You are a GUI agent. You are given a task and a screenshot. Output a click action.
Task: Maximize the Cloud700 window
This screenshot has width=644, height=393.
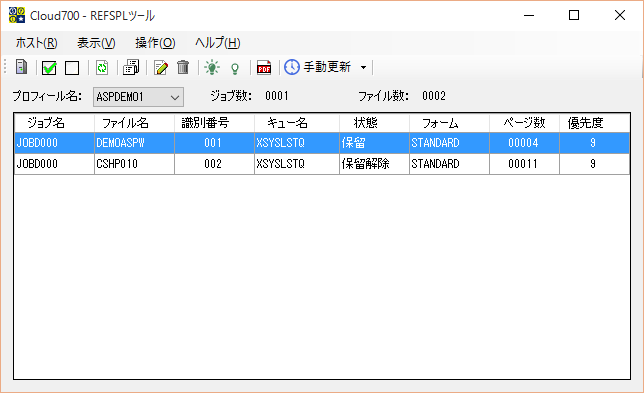pyautogui.click(x=574, y=16)
